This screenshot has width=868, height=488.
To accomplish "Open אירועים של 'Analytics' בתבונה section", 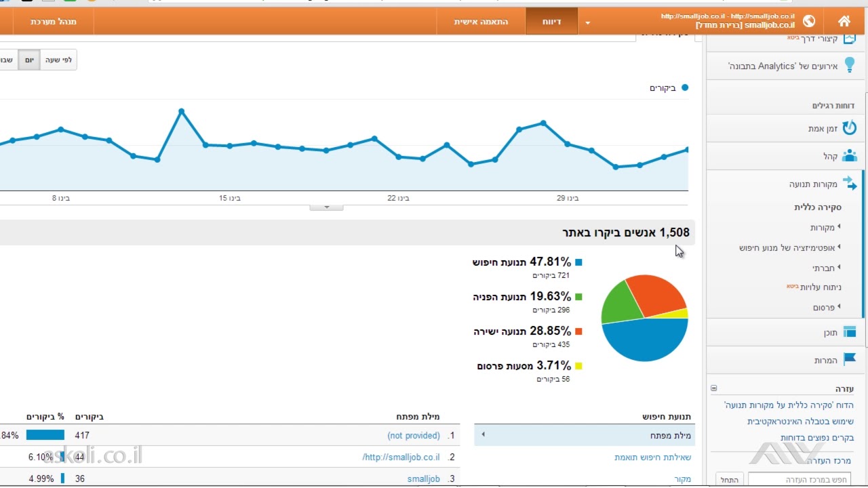I will pyautogui.click(x=783, y=66).
